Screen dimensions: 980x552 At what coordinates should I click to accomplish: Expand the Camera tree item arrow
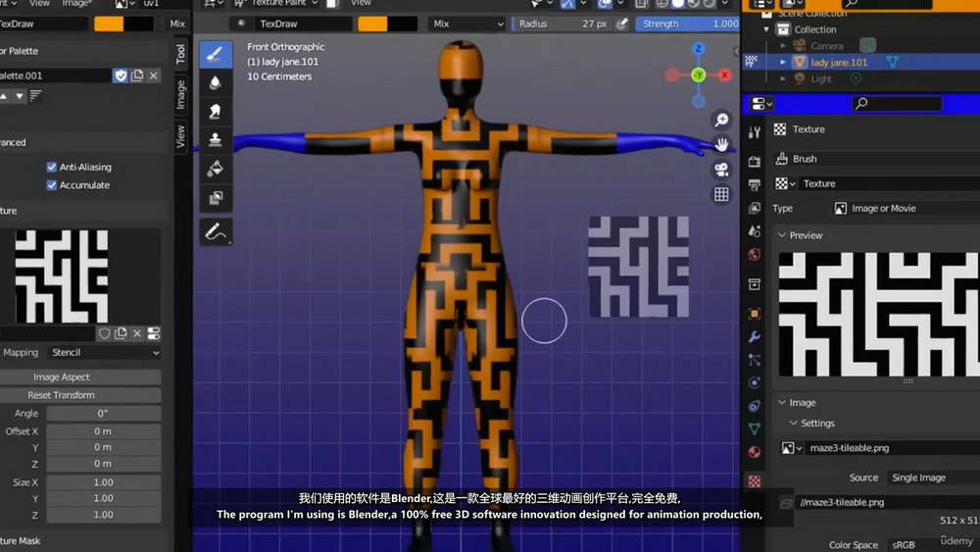tap(783, 46)
